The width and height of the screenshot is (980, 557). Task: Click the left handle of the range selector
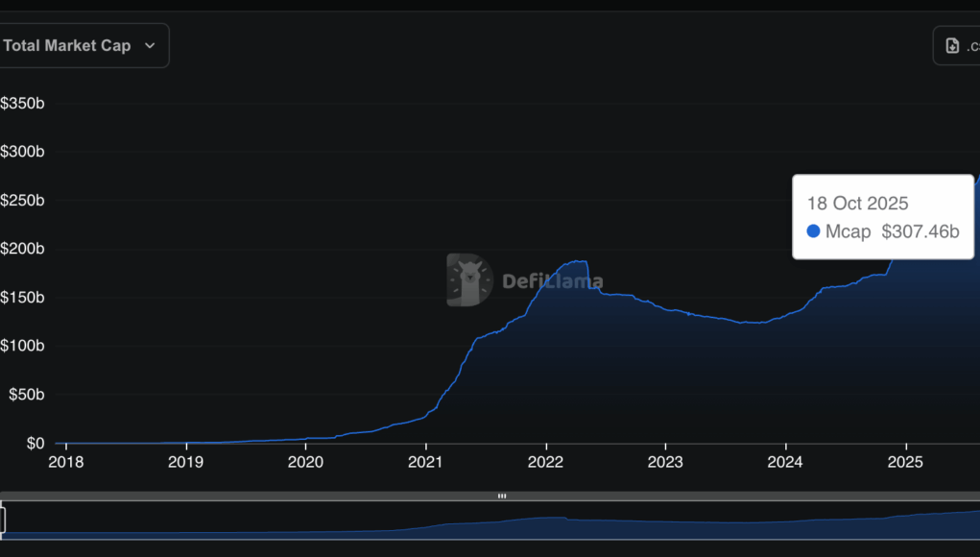click(3, 520)
